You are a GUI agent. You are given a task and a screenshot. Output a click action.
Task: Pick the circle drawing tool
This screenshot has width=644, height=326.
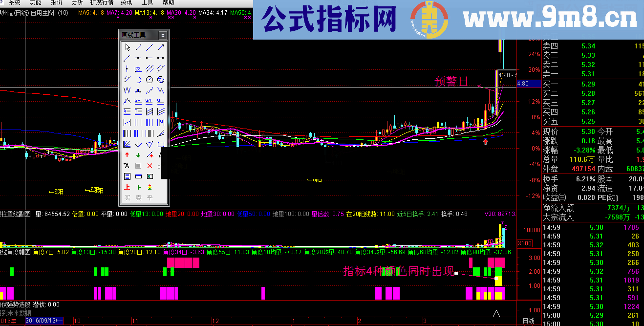pos(149,79)
